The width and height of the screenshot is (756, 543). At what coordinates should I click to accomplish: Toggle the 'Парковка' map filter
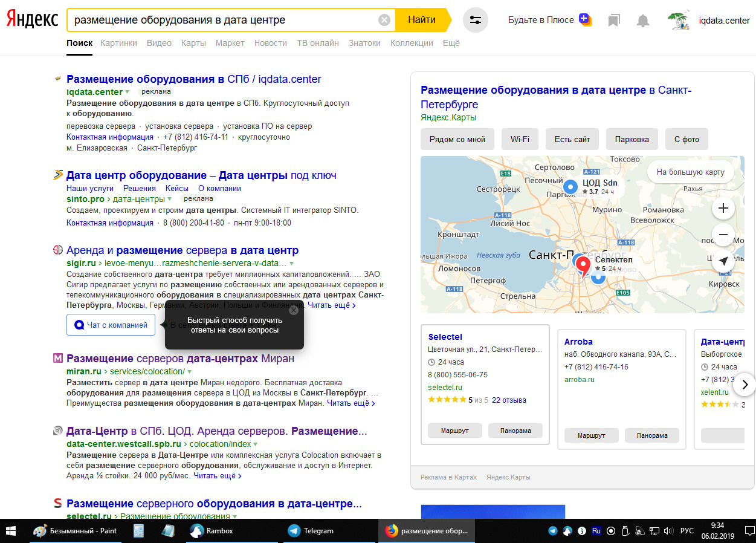(632, 139)
